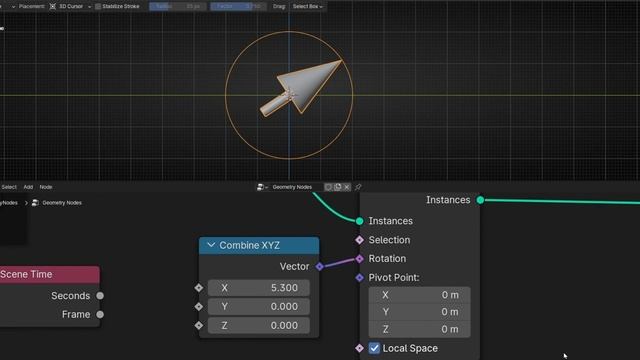The width and height of the screenshot is (640, 360).
Task: Click the Combine XYZ Y input socket
Action: [x=199, y=307]
